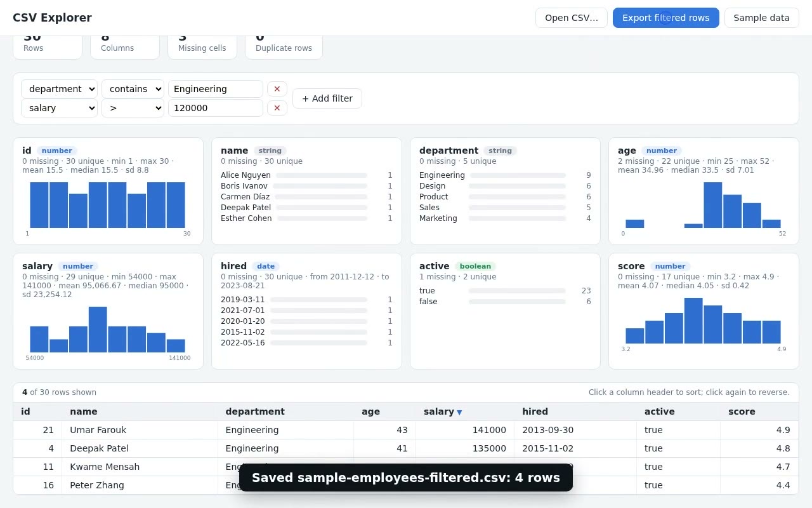Click the first bar in id histogram

(x=39, y=205)
